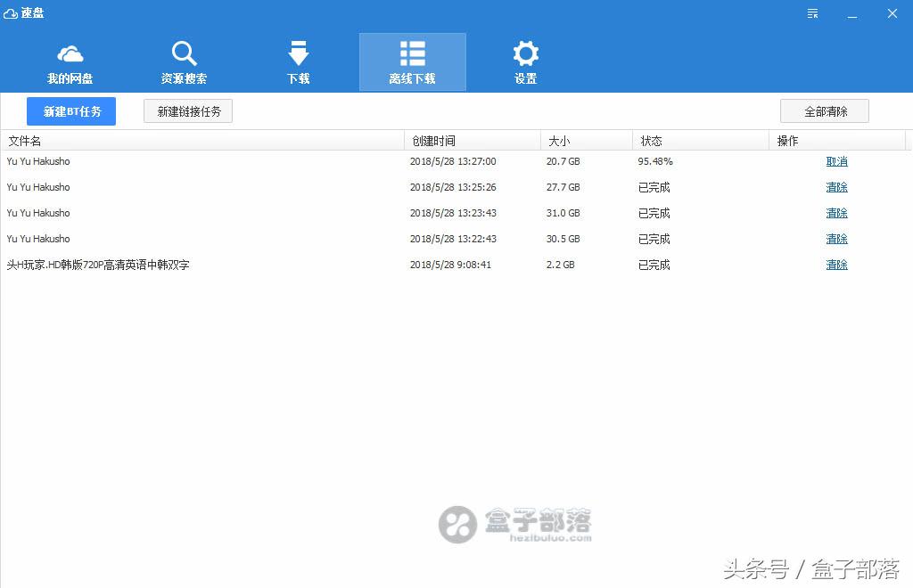This screenshot has height=588, width=913.
Task: Click the 95.48% progress status
Action: (x=657, y=161)
